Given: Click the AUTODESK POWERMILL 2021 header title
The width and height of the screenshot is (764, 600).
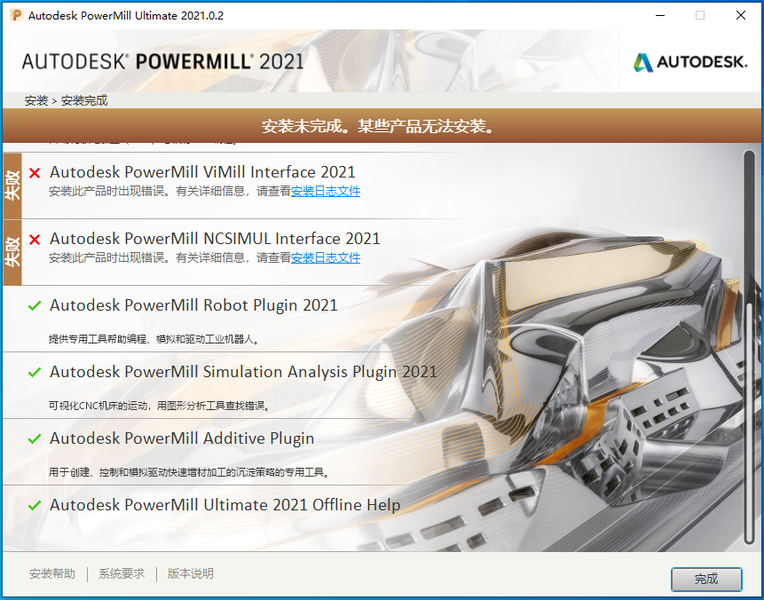Looking at the screenshot, I should point(163,62).
